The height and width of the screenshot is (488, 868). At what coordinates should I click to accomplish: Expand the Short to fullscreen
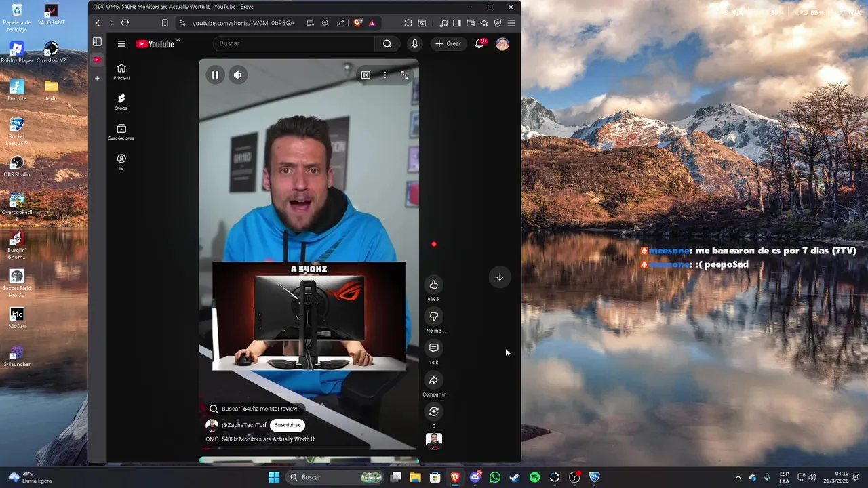404,75
